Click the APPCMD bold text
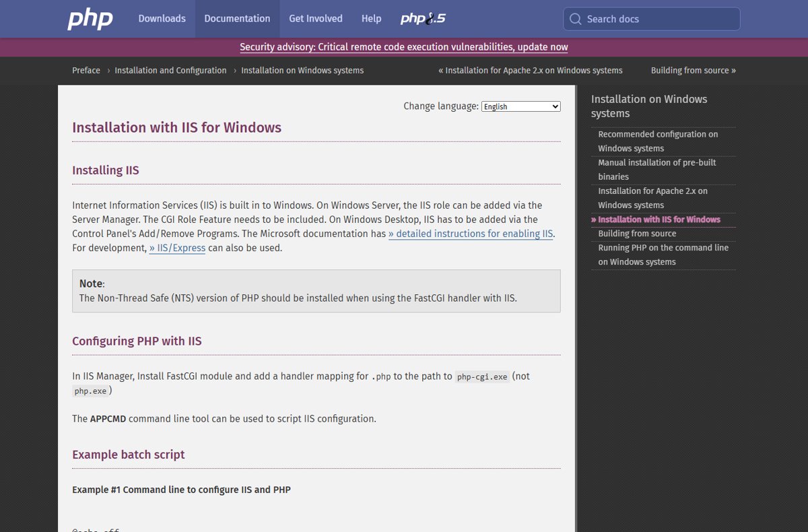The width and height of the screenshot is (808, 532). 108,419
